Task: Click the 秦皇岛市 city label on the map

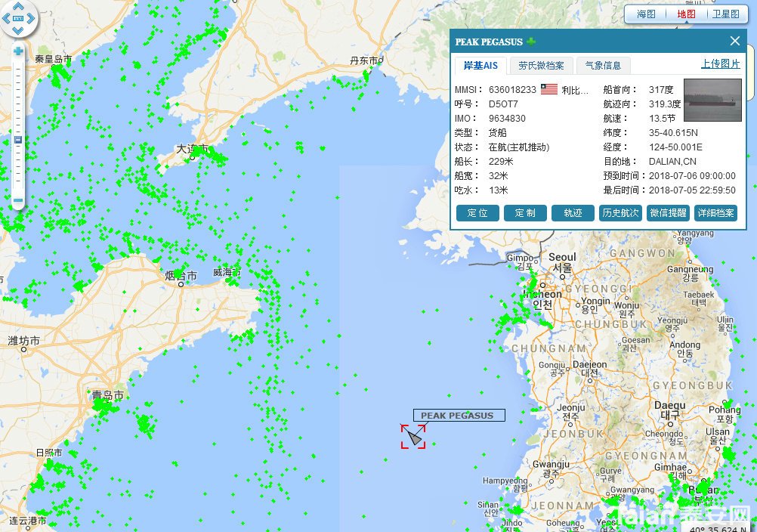Action: pos(53,60)
